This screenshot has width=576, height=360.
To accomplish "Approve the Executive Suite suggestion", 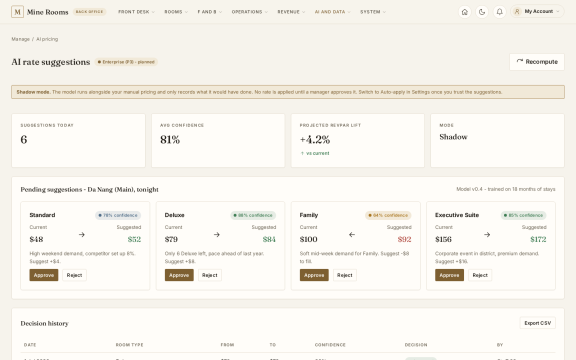I will pos(449,275).
